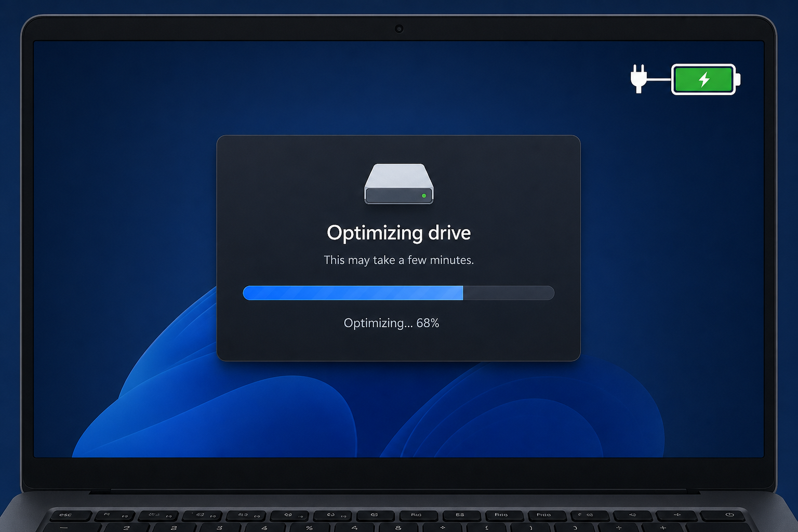Viewport: 798px width, 532px height.
Task: Click the blue optimization progress bar
Action: coord(398,293)
